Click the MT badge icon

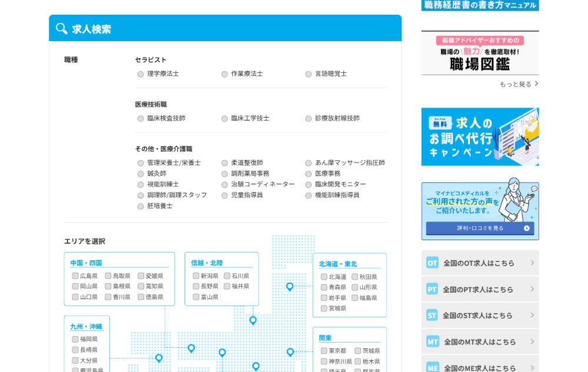[432, 341]
